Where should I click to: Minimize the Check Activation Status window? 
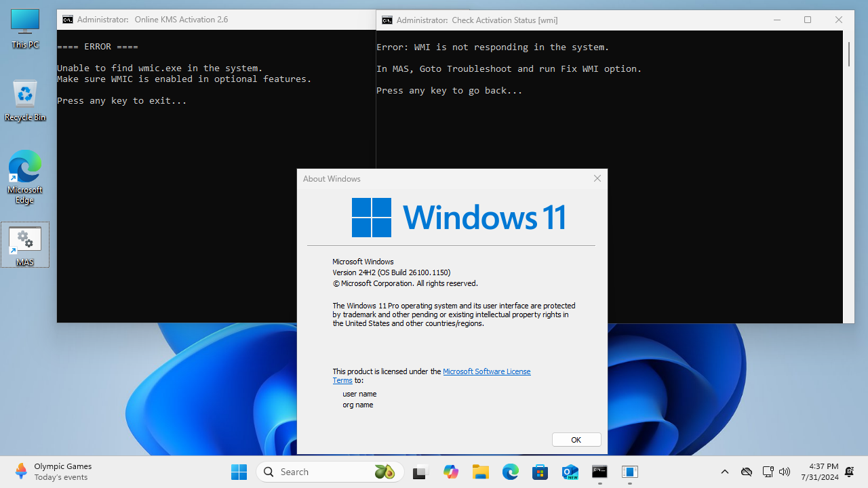pyautogui.click(x=776, y=20)
